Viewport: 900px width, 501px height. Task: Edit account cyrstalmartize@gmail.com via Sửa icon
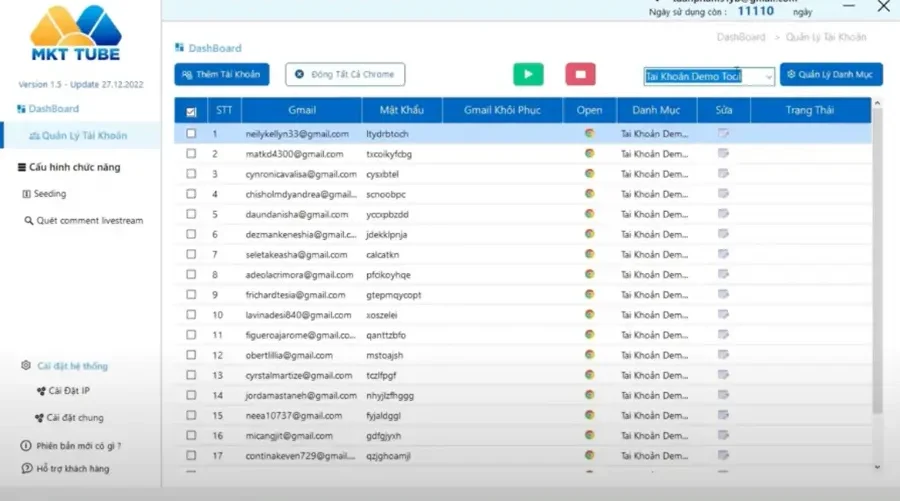[x=723, y=375]
